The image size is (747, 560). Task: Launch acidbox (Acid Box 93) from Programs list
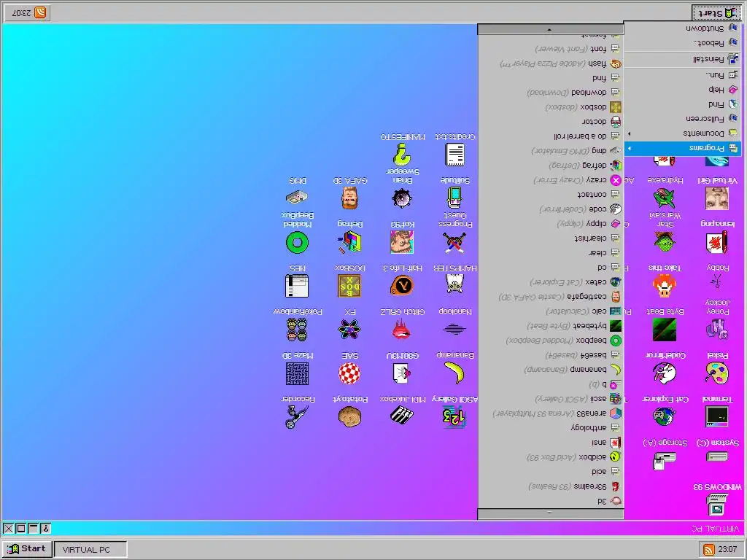[551, 457]
